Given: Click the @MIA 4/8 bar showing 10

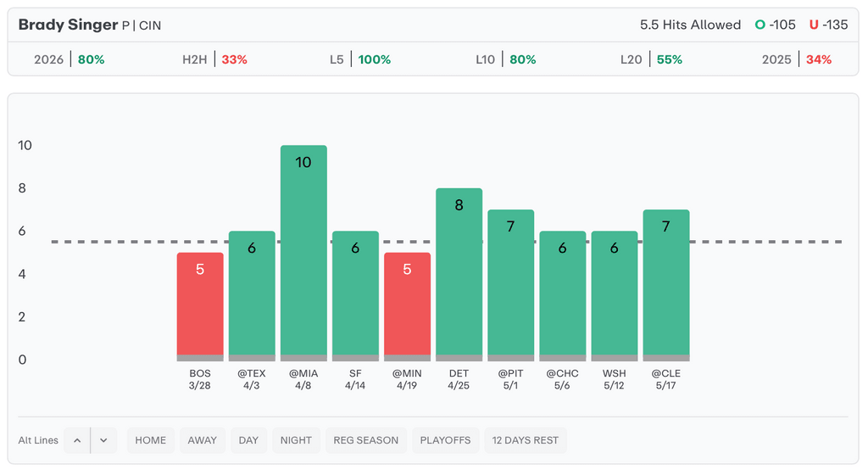Looking at the screenshot, I should click(303, 254).
